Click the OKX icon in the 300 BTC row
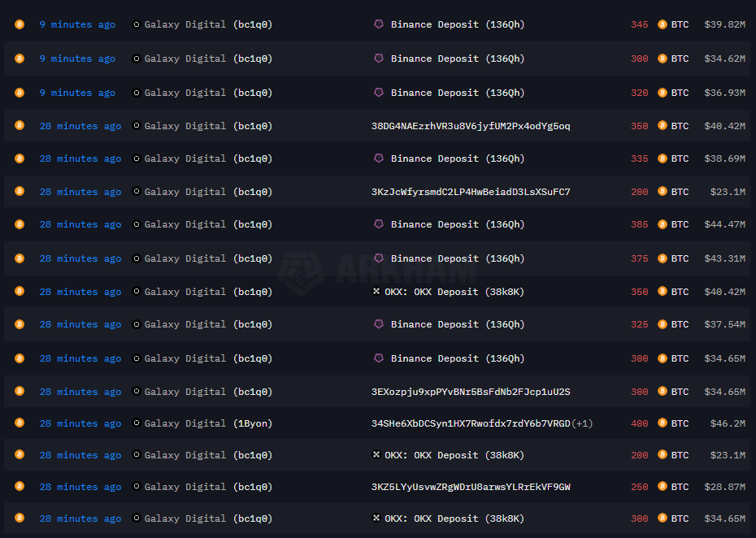 pyautogui.click(x=376, y=518)
